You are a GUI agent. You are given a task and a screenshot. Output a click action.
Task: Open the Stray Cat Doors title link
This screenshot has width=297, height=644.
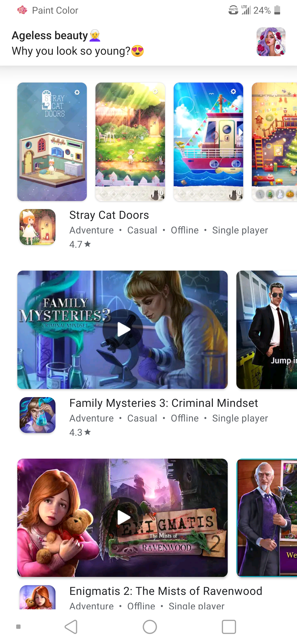point(109,215)
